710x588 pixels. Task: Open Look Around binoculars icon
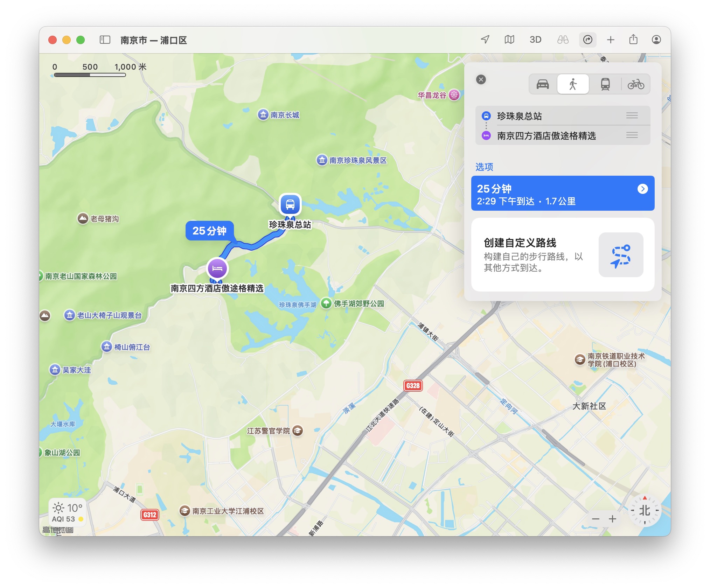tap(563, 40)
